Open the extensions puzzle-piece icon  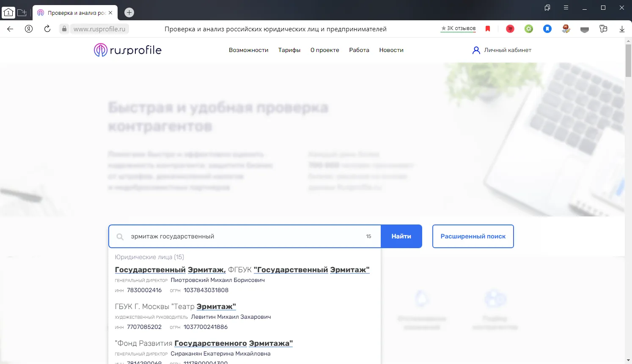(603, 29)
